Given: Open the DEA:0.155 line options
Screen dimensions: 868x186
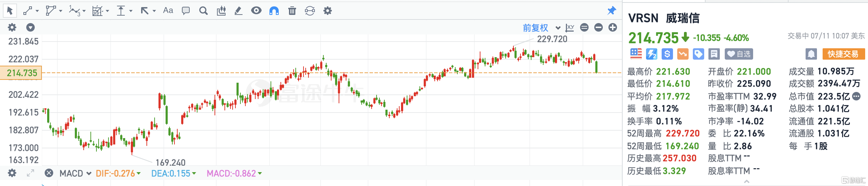Looking at the screenshot, I should coord(173,173).
